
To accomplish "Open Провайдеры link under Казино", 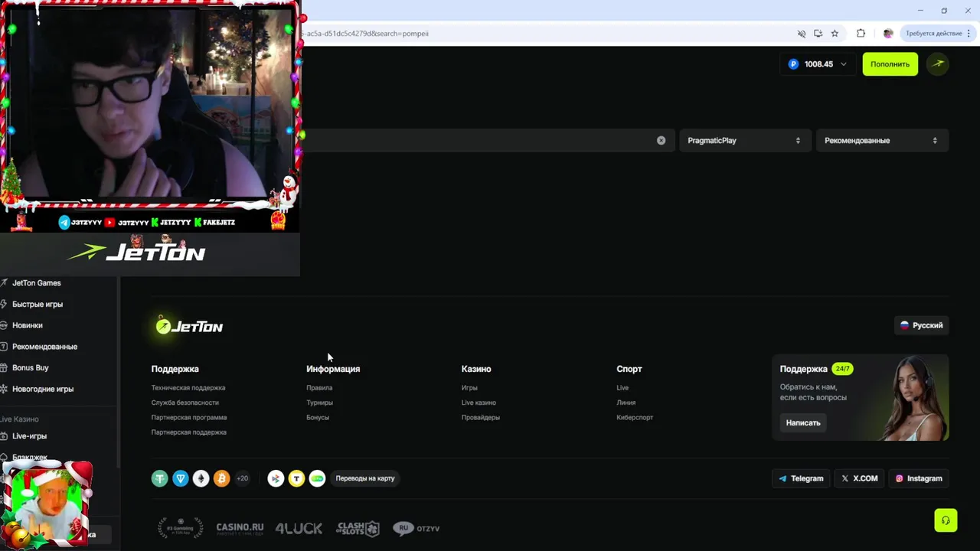I will 481,418.
